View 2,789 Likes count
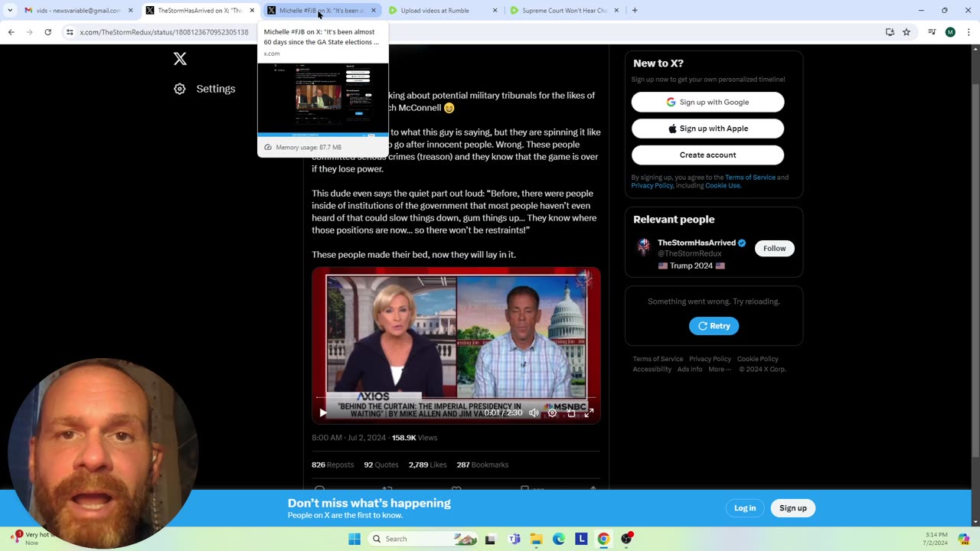This screenshot has width=980, height=551. point(427,465)
